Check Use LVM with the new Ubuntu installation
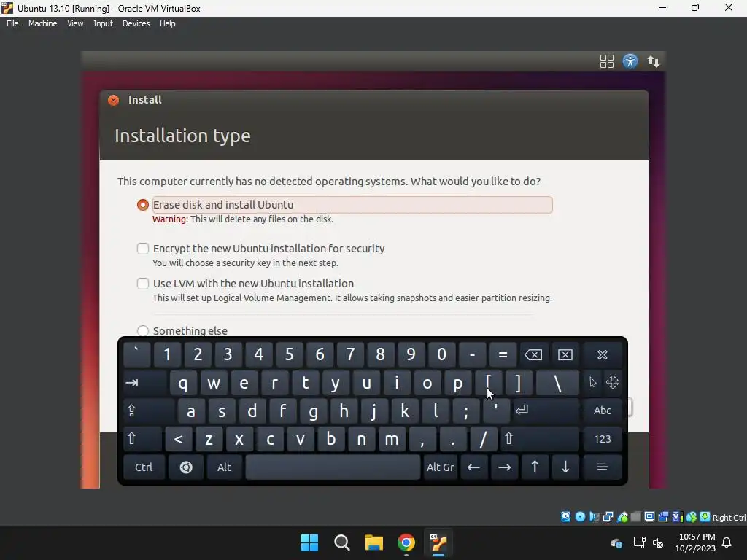Image resolution: width=747 pixels, height=560 pixels. [x=142, y=284]
